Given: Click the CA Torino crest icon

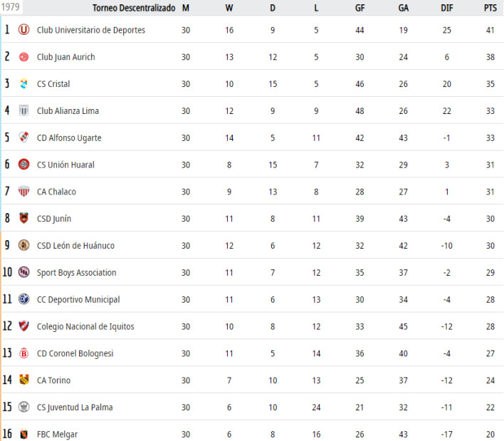Looking at the screenshot, I should [x=23, y=380].
